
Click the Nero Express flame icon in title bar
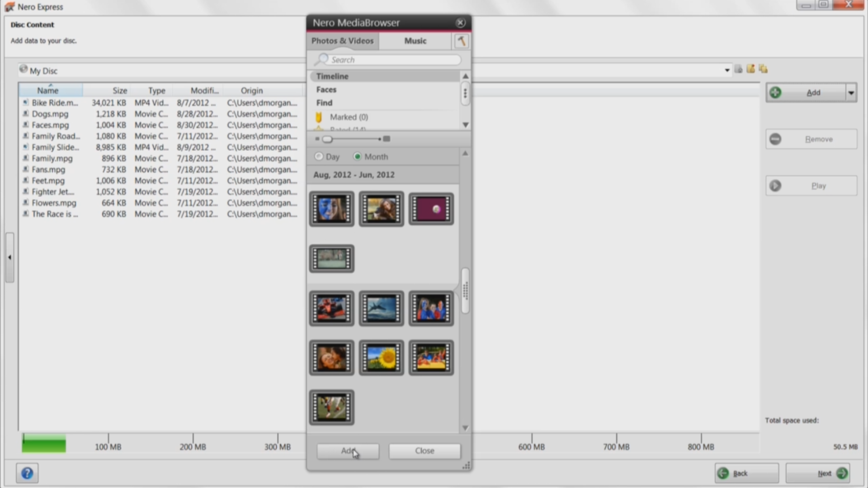tap(9, 7)
